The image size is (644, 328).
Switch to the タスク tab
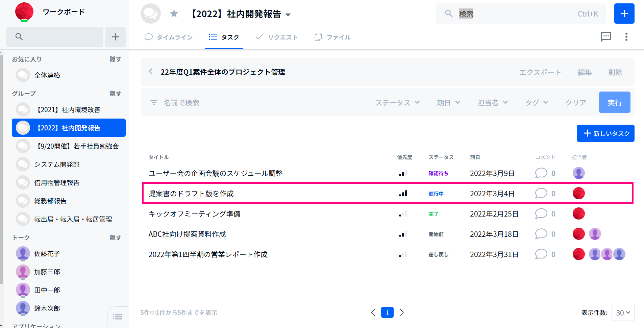point(224,37)
